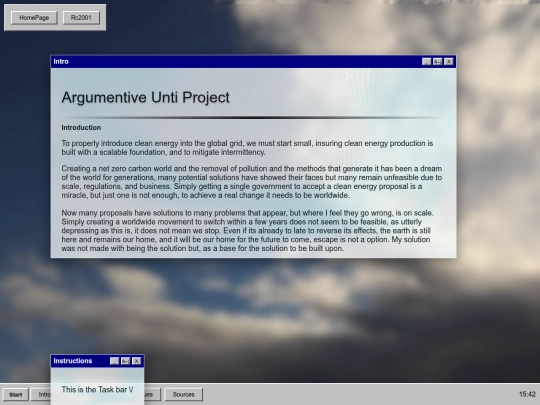Open the HomePage button
The image size is (540, 405).
click(x=34, y=18)
